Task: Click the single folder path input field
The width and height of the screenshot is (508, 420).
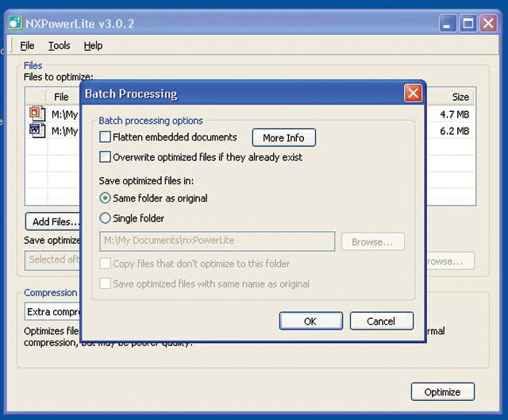Action: click(x=217, y=241)
